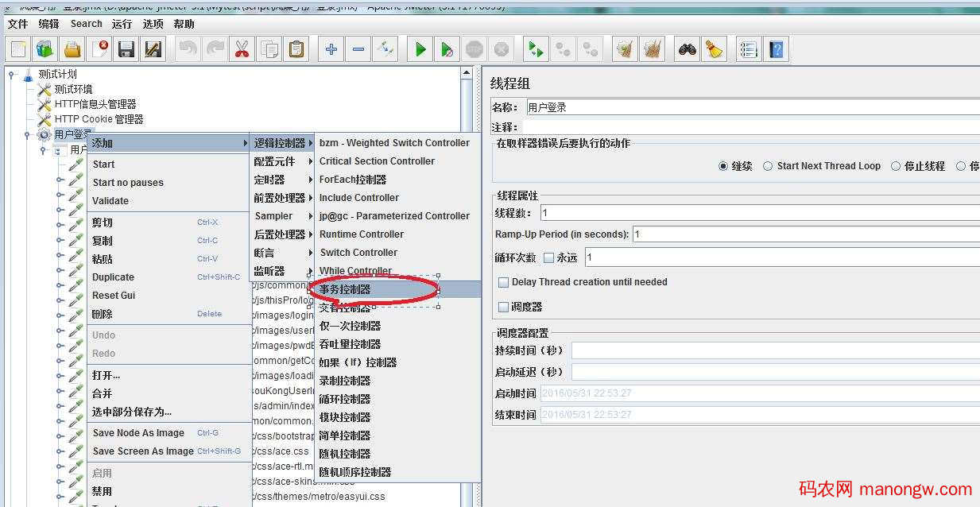Image resolution: width=980 pixels, height=507 pixels.
Task: Start the test with the green play icon
Action: [420, 48]
